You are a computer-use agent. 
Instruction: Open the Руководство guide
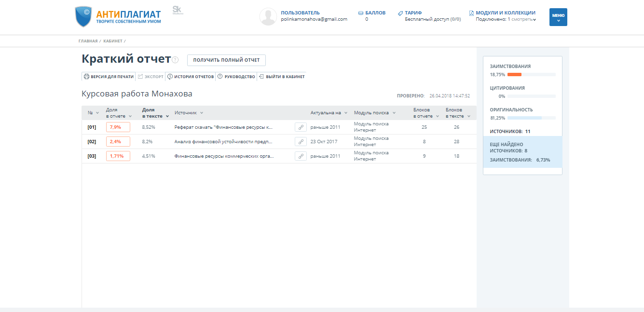click(236, 77)
